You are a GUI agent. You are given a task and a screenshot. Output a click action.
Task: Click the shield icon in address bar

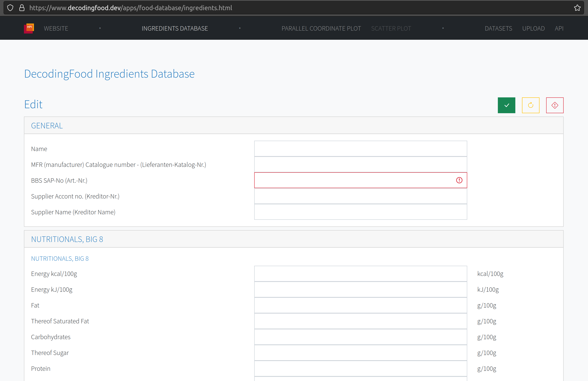coord(10,8)
